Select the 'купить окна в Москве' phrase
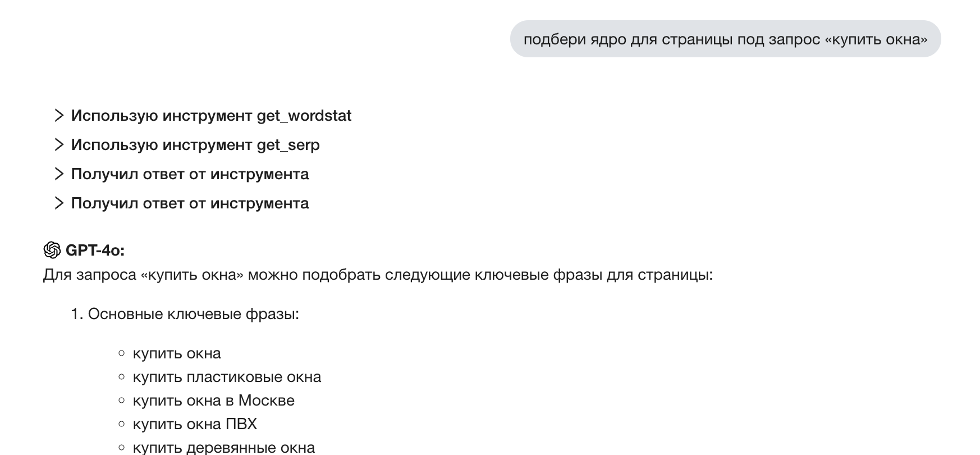Screen dimensions: 980x455 [x=213, y=401]
